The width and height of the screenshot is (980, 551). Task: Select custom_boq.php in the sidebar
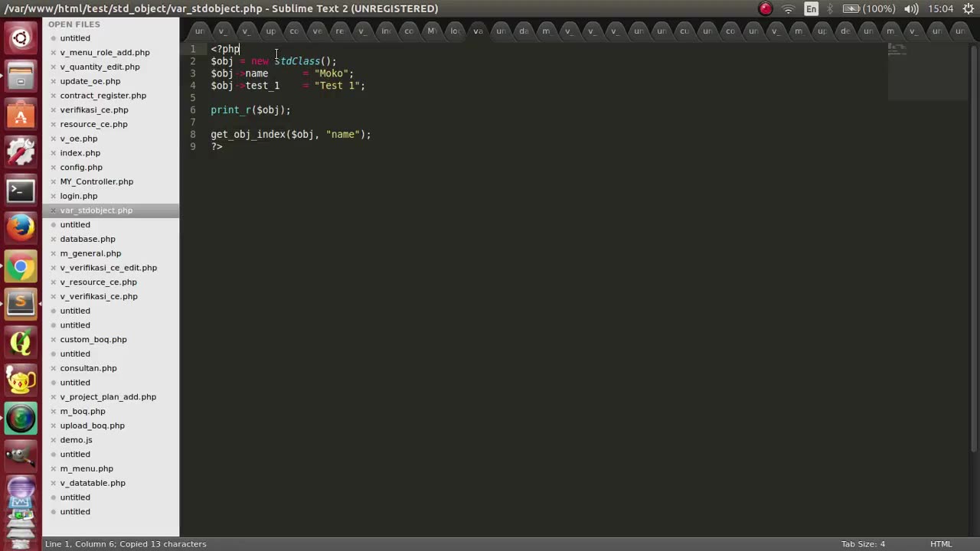pos(93,340)
